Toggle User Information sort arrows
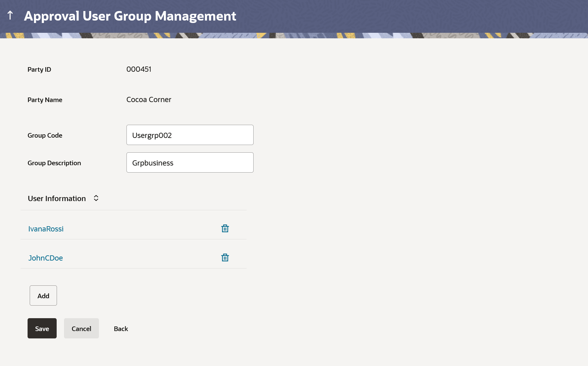588x366 pixels. pos(96,198)
